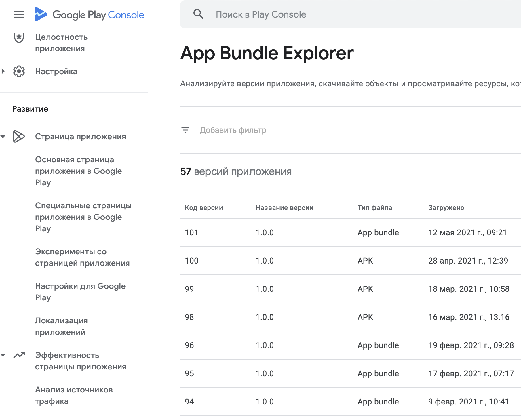Click version name 1.0.0 in row 101
The height and width of the screenshot is (420, 521).
(x=265, y=232)
